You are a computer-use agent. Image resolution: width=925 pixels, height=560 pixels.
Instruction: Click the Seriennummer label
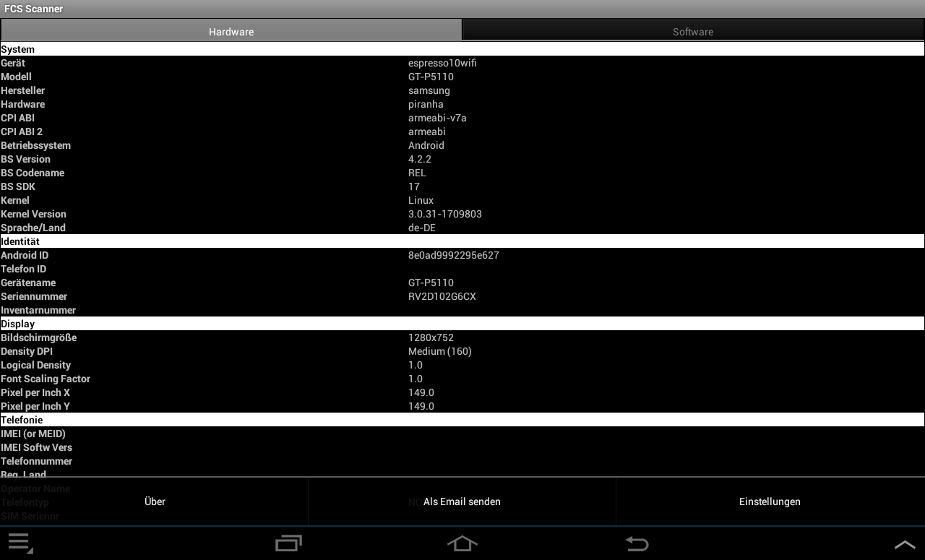coord(34,296)
